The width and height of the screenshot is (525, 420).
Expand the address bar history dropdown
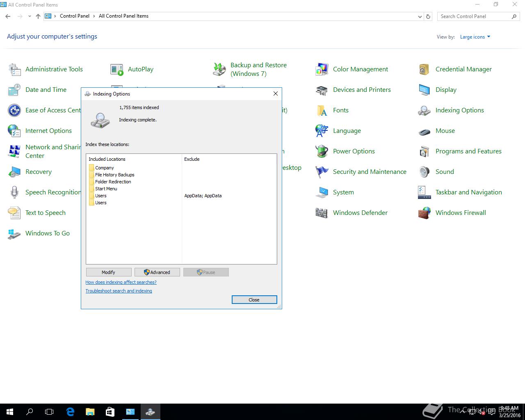point(420,16)
